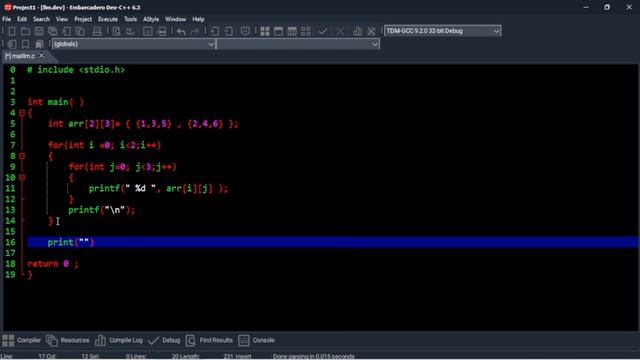Click the highlighted print("") line 16
Screen dimensions: 640x360
click(333, 242)
